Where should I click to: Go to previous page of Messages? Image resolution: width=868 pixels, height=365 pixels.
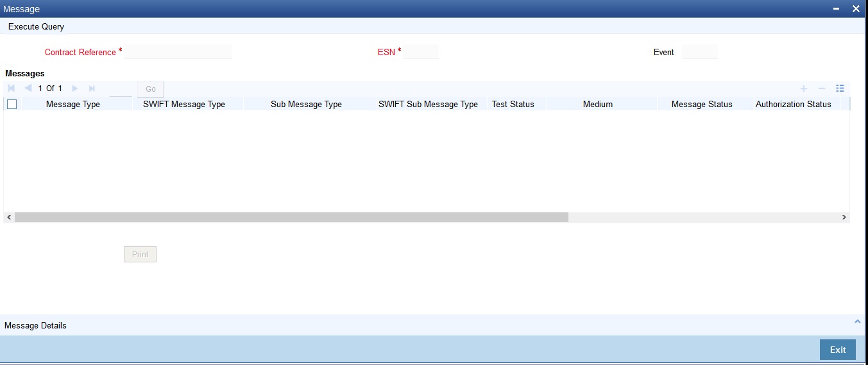pyautogui.click(x=28, y=89)
